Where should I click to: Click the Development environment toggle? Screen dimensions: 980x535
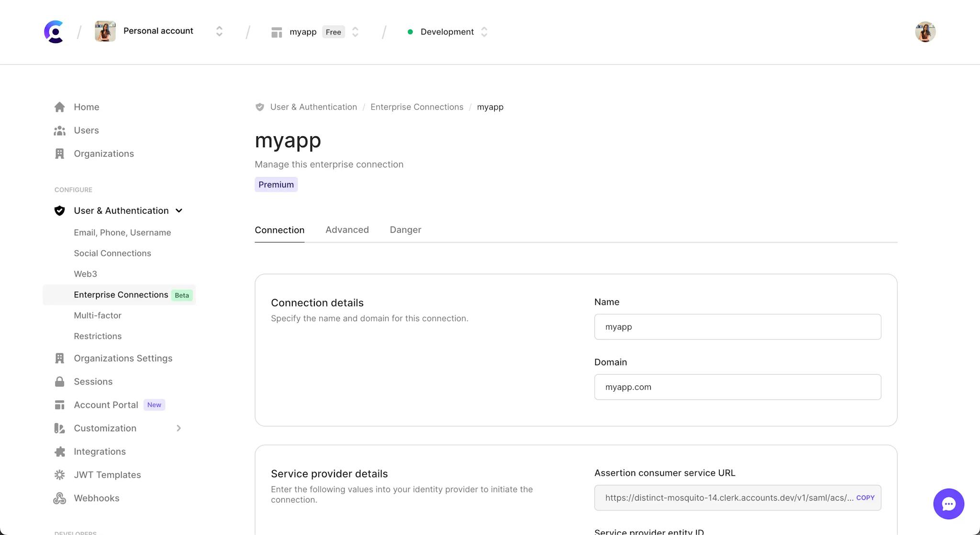(x=483, y=31)
